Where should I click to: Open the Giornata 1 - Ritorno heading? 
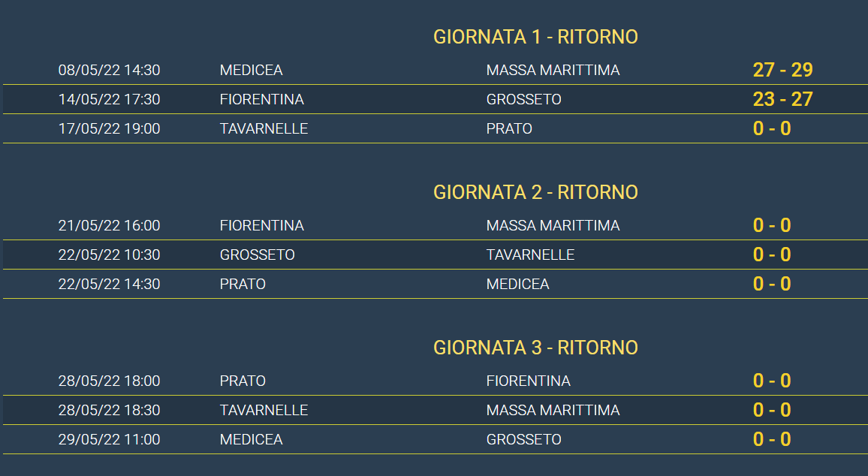[535, 37]
